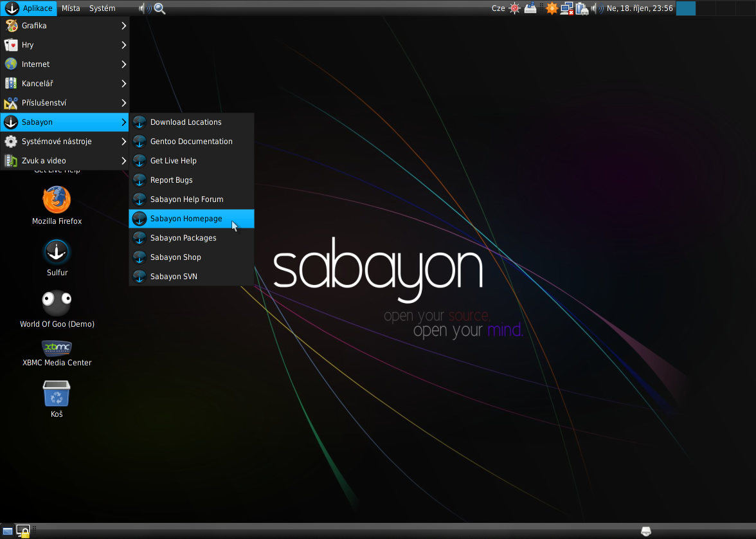
Task: Open the Místa menu
Action: tap(71, 8)
